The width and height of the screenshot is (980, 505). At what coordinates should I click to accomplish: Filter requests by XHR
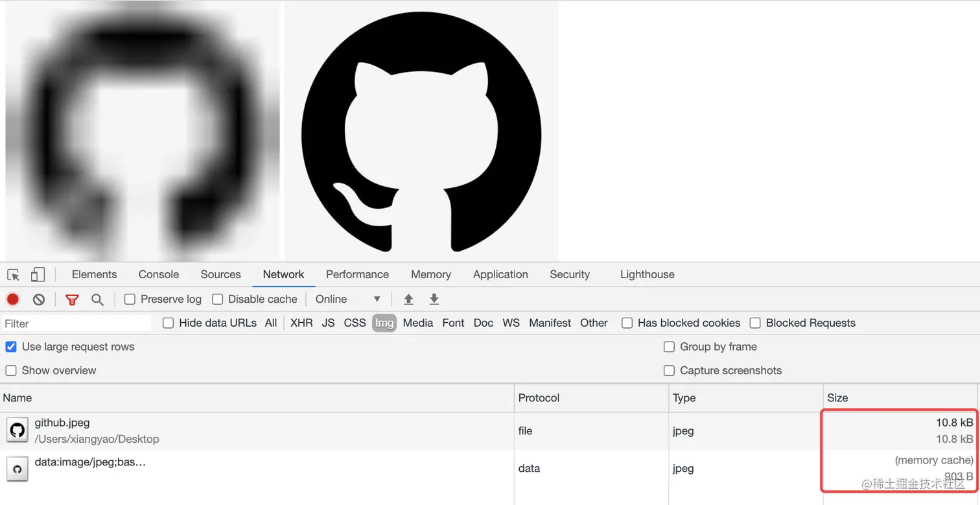click(301, 323)
